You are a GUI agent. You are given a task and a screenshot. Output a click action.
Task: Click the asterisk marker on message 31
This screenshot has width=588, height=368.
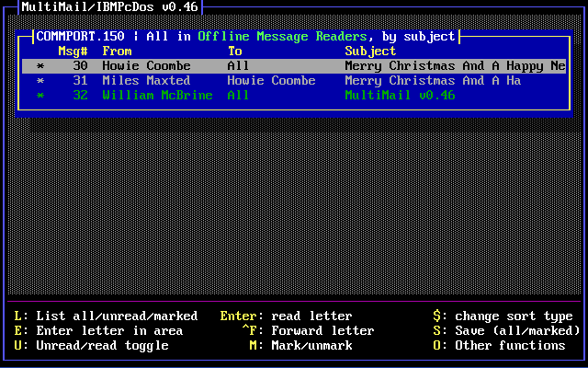40,81
